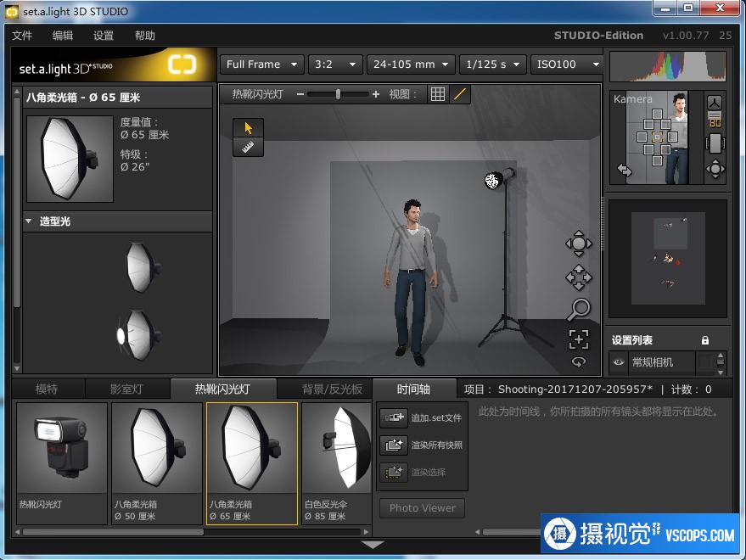Image resolution: width=746 pixels, height=560 pixels.
Task: Open the 文件 menu
Action: coord(22,36)
